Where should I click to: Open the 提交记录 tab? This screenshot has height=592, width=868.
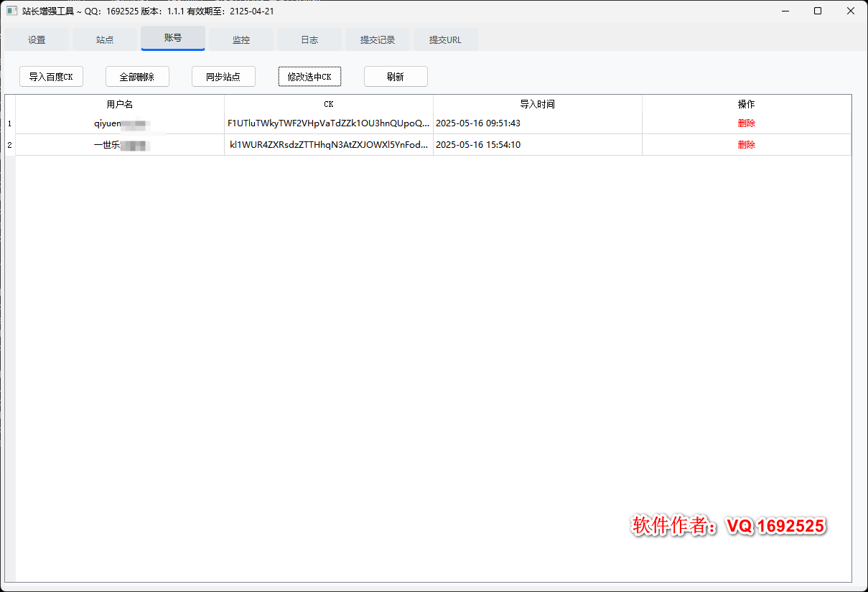click(x=378, y=40)
